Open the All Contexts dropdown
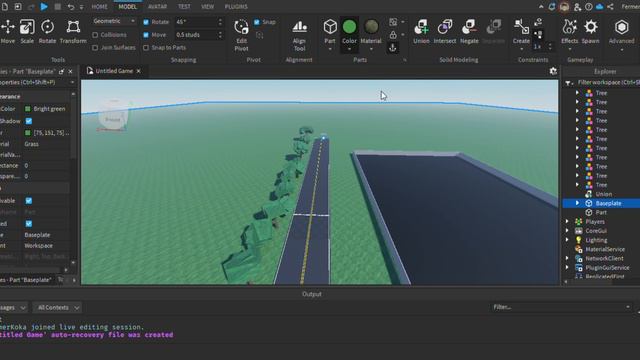The height and width of the screenshot is (360, 640). [x=58, y=308]
